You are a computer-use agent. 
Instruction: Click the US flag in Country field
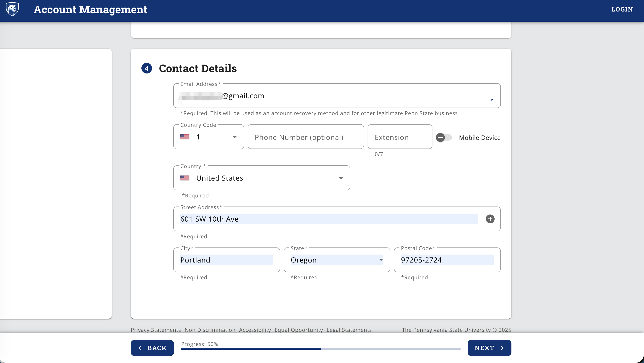(x=185, y=178)
